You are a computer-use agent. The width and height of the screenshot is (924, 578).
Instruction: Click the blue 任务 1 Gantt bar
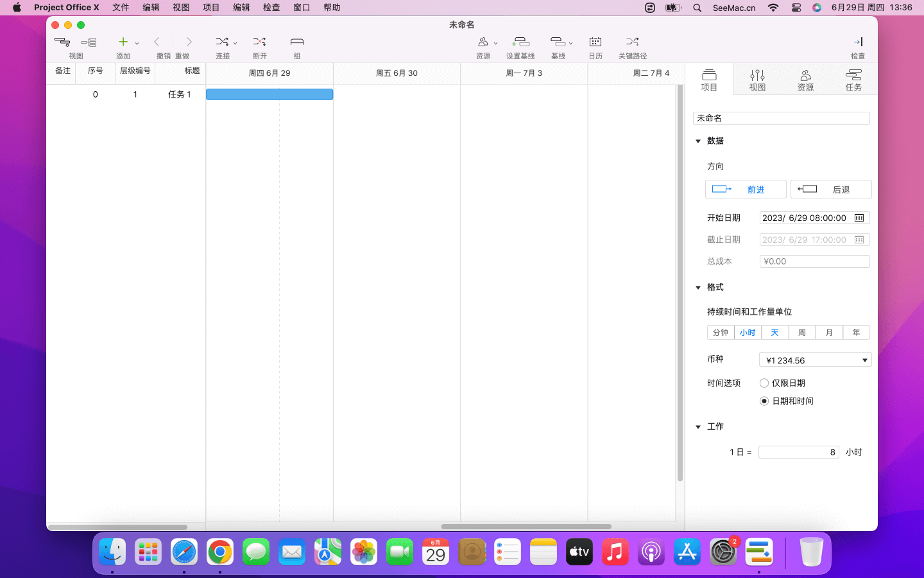pyautogui.click(x=269, y=95)
